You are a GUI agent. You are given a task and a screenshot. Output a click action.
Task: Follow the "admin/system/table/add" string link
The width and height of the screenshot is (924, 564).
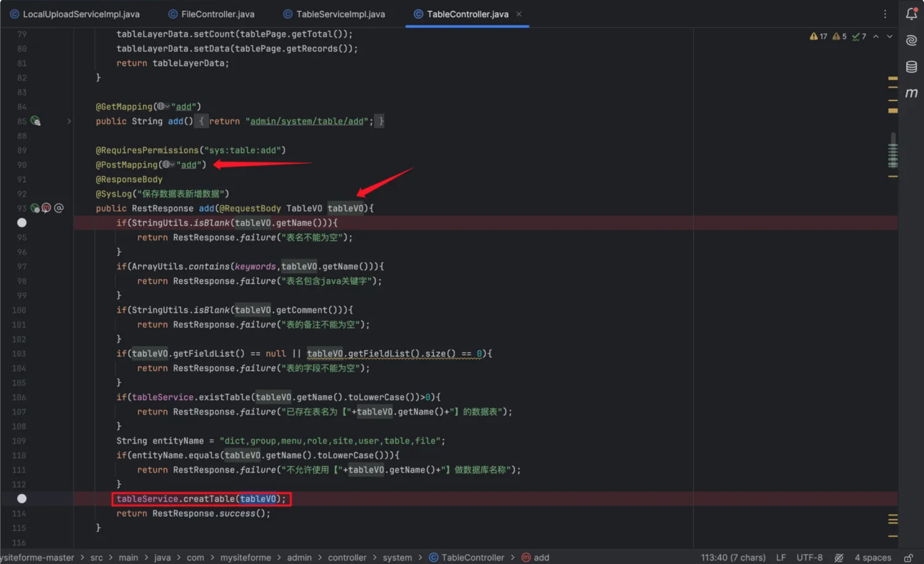[x=307, y=121]
